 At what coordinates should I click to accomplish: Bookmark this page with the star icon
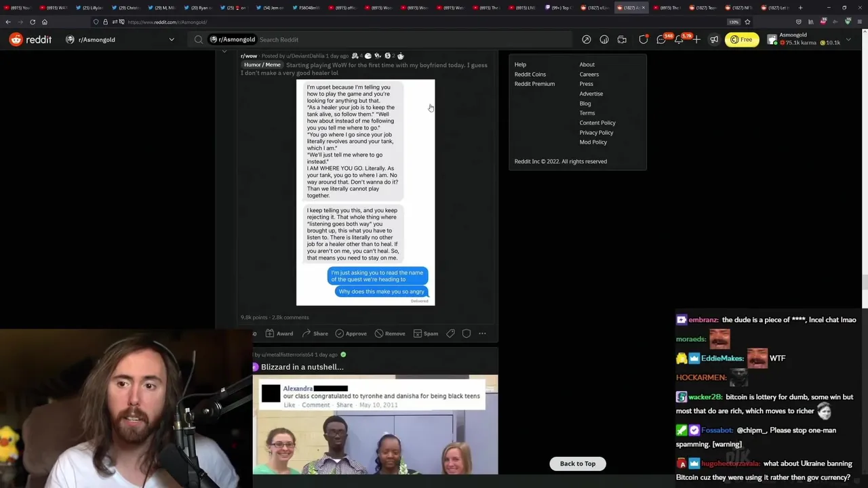(x=747, y=22)
